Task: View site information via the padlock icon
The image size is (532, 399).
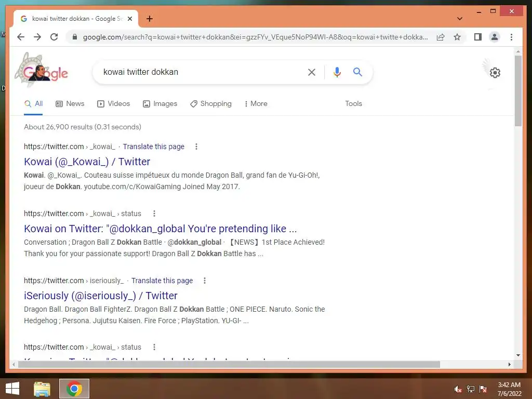Action: [75, 37]
